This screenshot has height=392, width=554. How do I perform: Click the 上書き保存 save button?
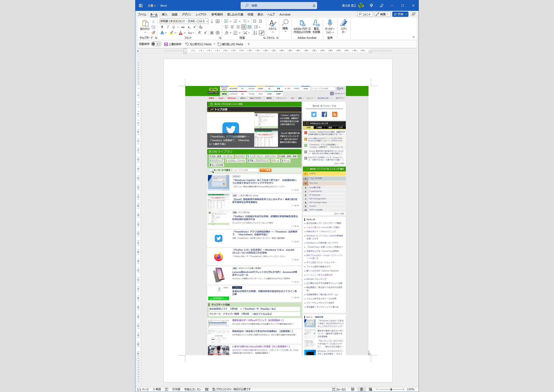click(173, 44)
